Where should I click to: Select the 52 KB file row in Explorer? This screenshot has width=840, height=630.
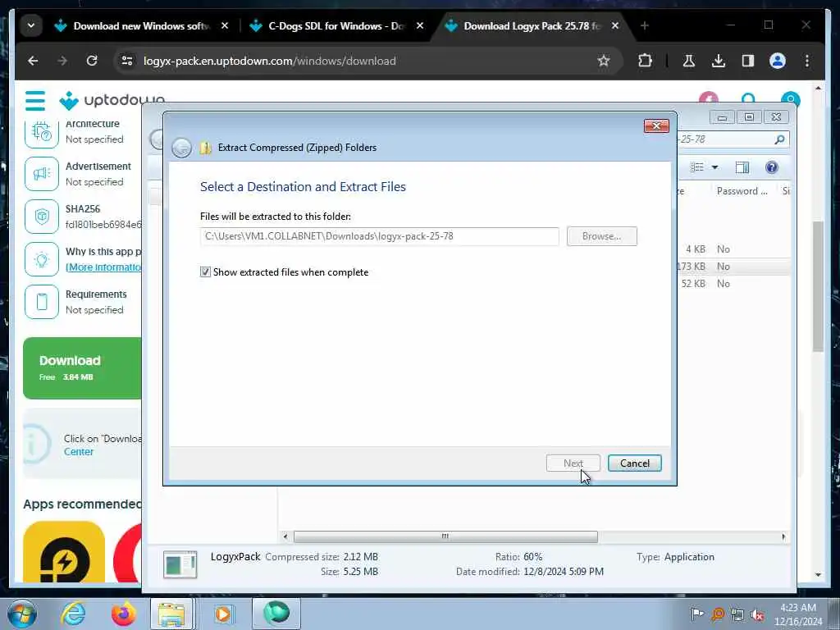click(x=733, y=283)
